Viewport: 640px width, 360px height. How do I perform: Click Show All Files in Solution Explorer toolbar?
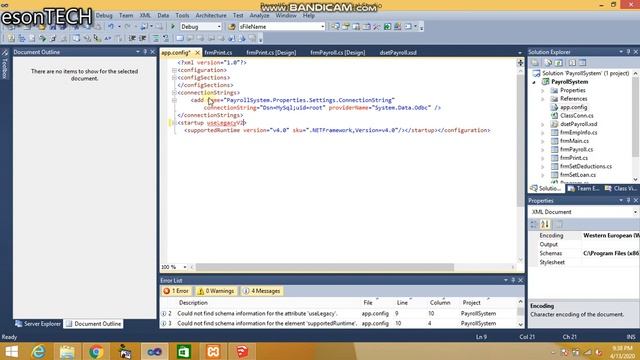pyautogui.click(x=548, y=63)
